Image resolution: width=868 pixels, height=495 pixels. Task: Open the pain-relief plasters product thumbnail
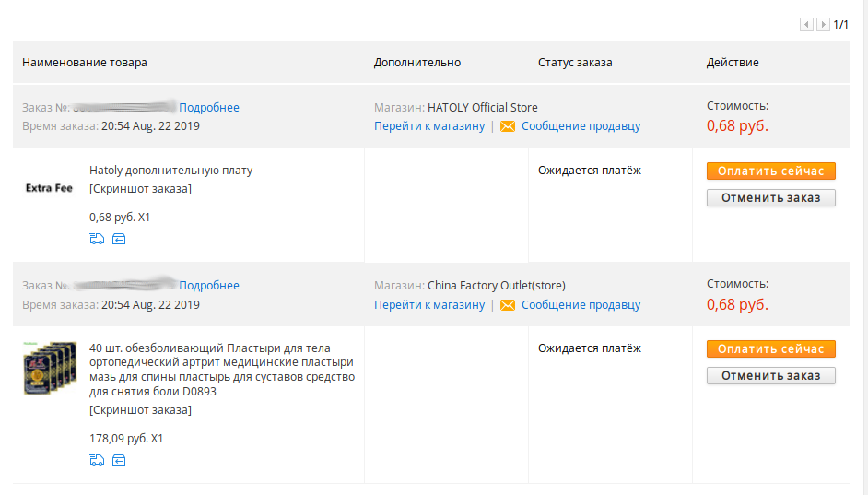coord(50,368)
